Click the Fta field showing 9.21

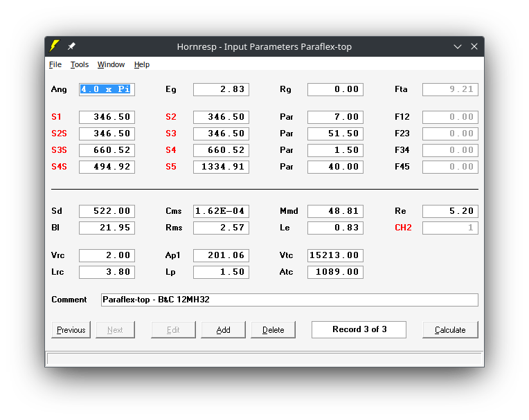click(450, 89)
